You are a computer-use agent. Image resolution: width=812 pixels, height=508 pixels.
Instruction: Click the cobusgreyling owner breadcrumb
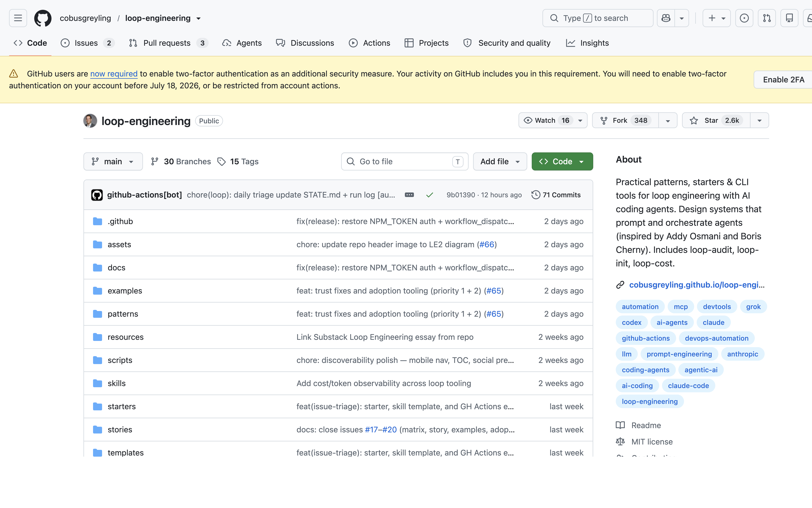pyautogui.click(x=85, y=18)
